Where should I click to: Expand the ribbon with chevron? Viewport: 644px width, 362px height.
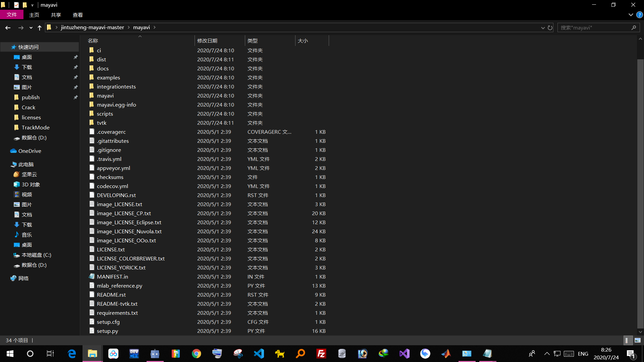631,15
